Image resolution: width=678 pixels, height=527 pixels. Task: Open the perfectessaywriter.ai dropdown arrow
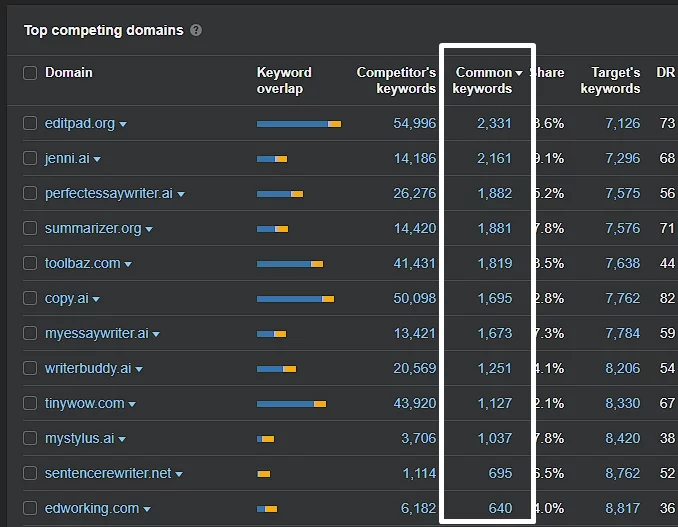(181, 195)
